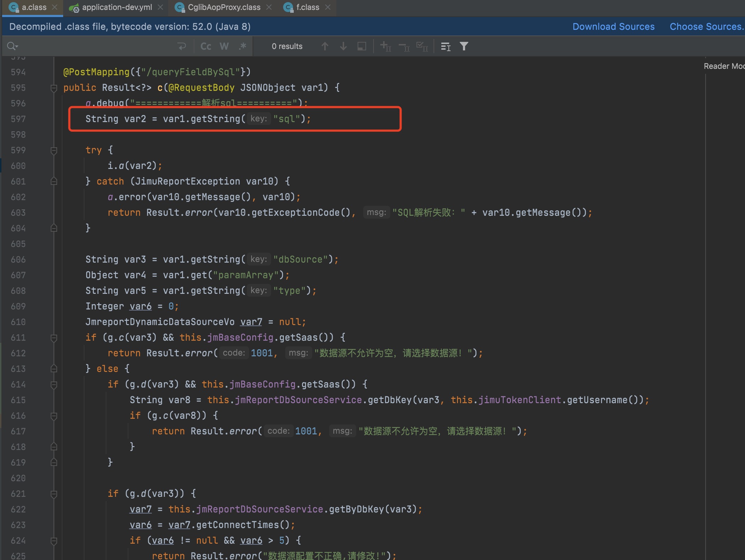Toggle fold marker at line 618
Viewport: 745px width, 560px height.
click(54, 447)
